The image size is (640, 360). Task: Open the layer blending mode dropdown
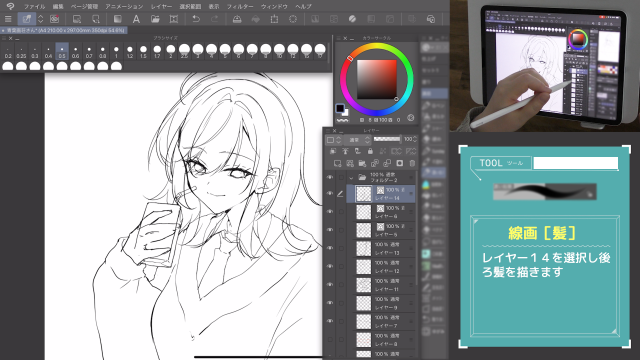[x=358, y=140]
